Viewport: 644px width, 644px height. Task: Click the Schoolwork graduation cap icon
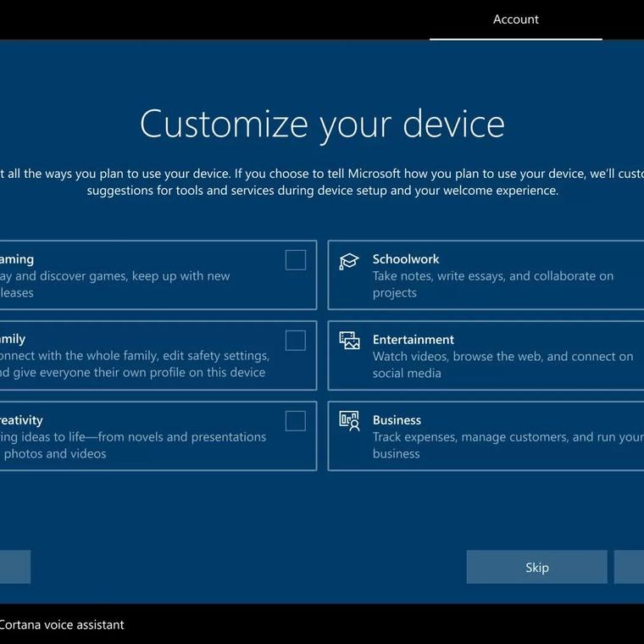349,261
